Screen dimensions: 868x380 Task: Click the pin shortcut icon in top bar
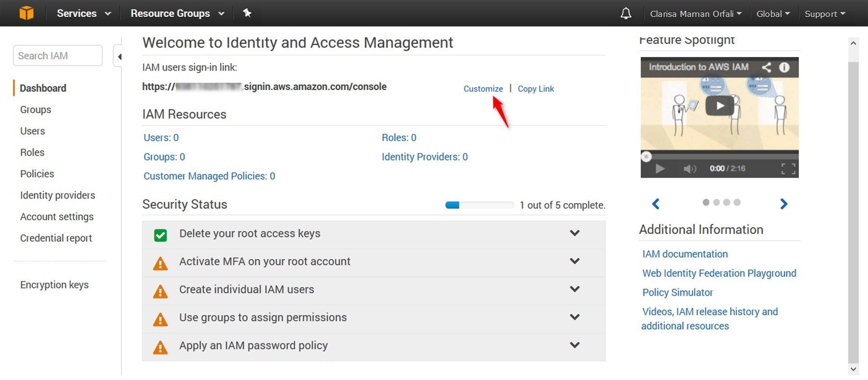tap(247, 13)
